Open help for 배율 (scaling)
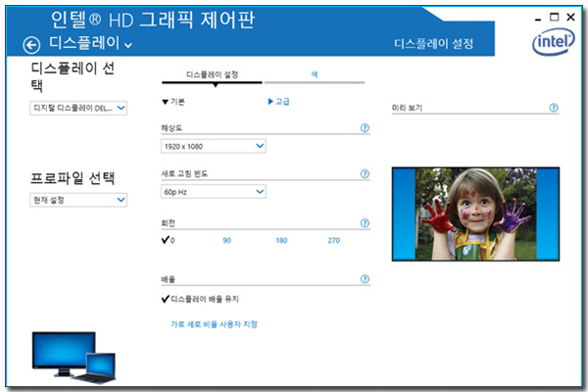 365,279
